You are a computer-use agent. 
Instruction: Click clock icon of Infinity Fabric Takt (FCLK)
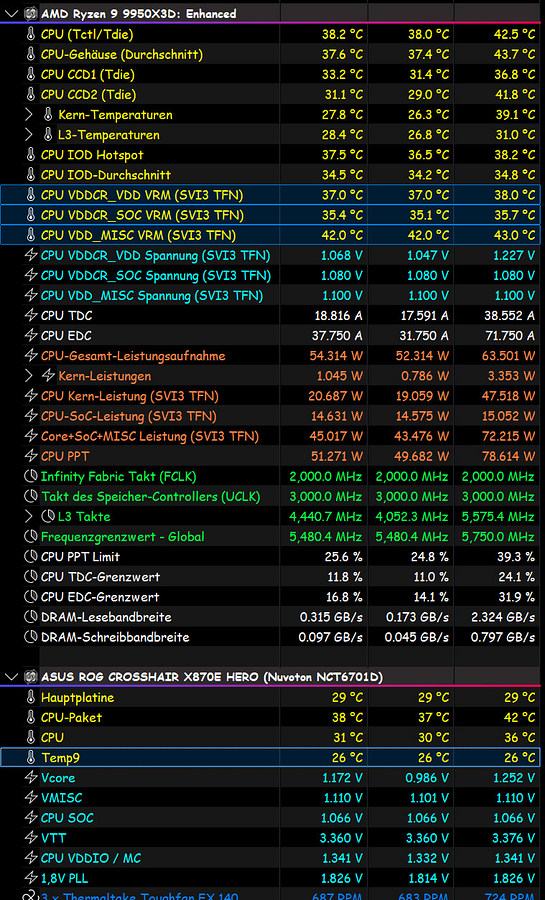(x=31, y=476)
